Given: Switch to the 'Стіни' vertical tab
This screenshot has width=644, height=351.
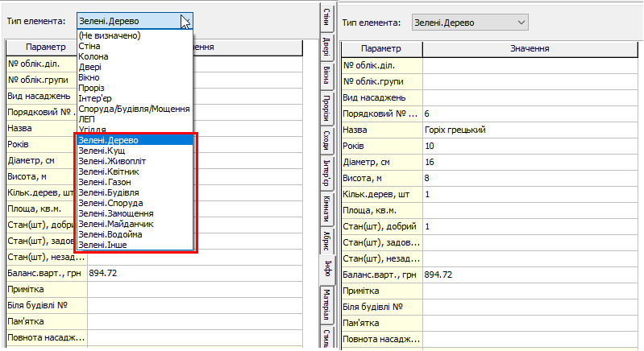Looking at the screenshot, I should (x=326, y=17).
